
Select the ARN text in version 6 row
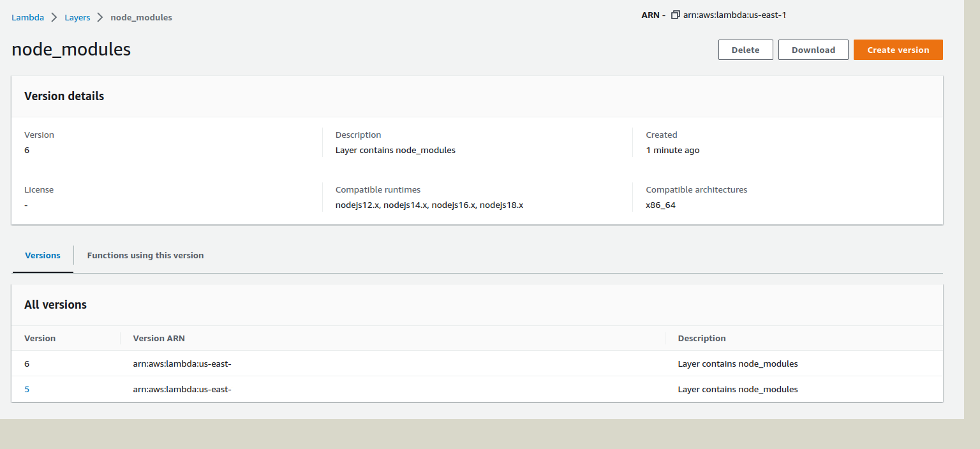pyautogui.click(x=182, y=364)
